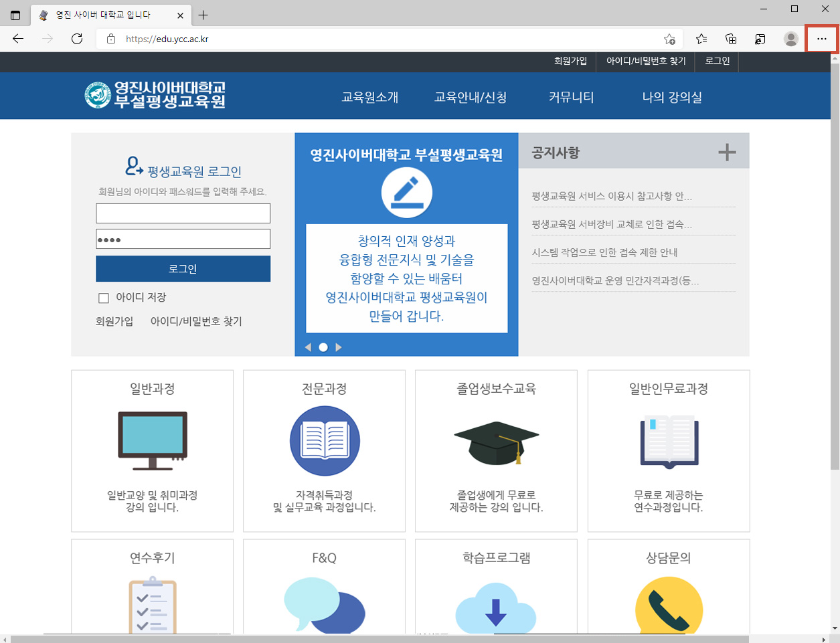Open the 교육원소개 menu
Screen dimensions: 840x643
pos(369,97)
